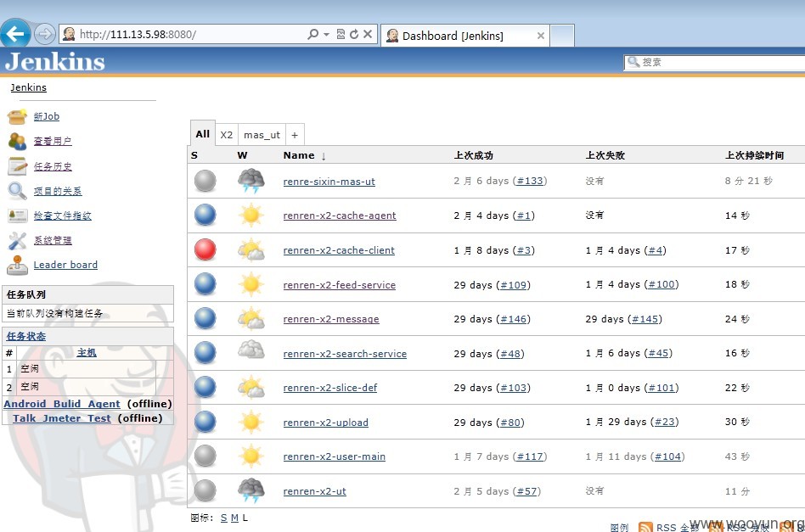Open the 新Job link
The width and height of the screenshot is (805, 532).
click(x=46, y=116)
